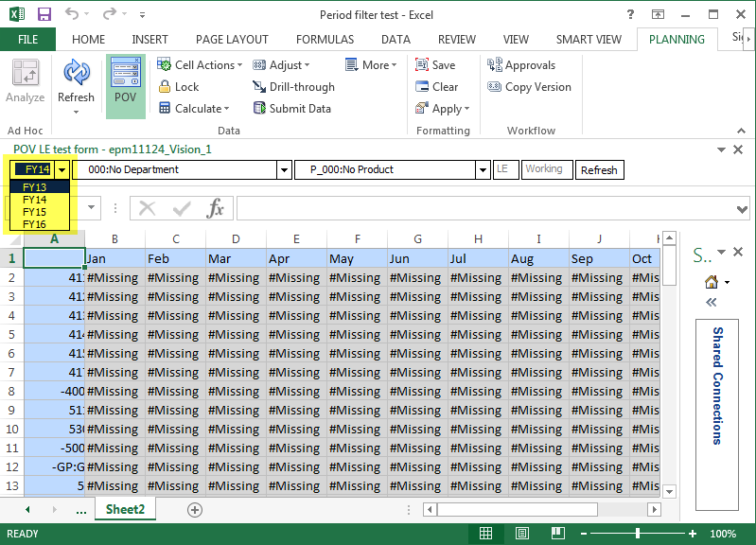Switch to Page Layout view

pyautogui.click(x=521, y=534)
